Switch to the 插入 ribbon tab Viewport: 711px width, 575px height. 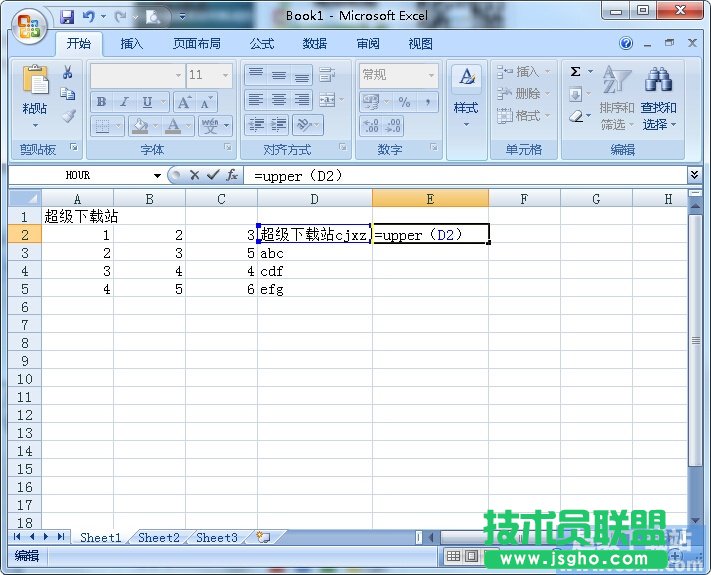(x=132, y=44)
